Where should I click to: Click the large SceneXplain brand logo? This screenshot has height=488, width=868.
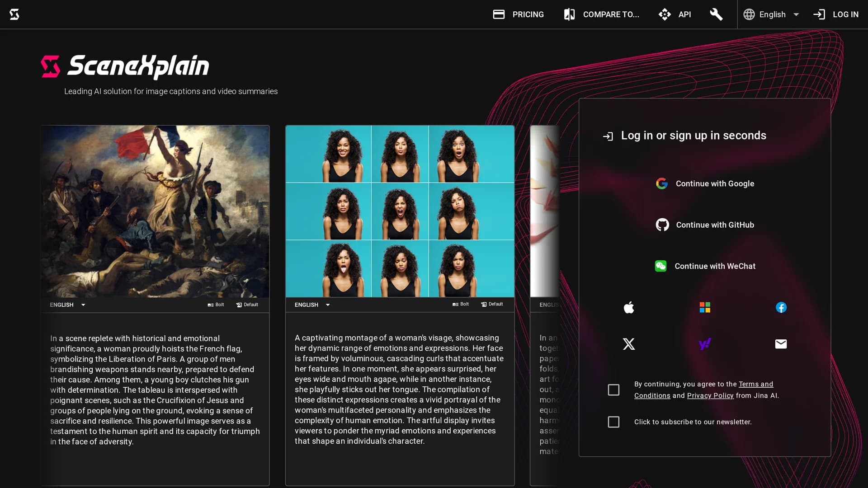coord(125,66)
